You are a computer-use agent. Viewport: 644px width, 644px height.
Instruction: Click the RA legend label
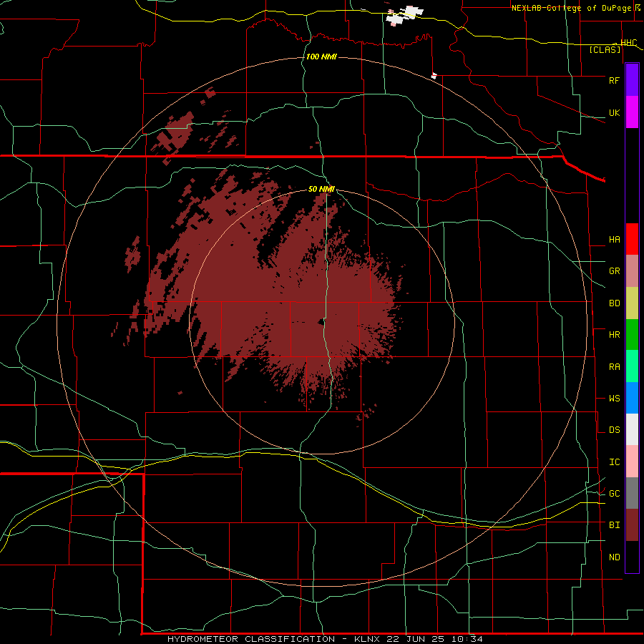[614, 367]
